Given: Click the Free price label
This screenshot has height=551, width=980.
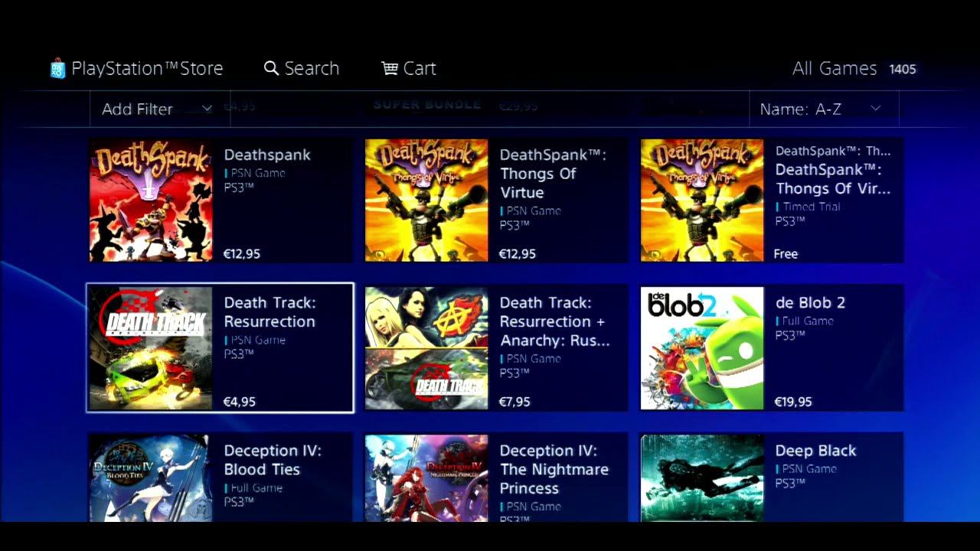Looking at the screenshot, I should (x=786, y=254).
